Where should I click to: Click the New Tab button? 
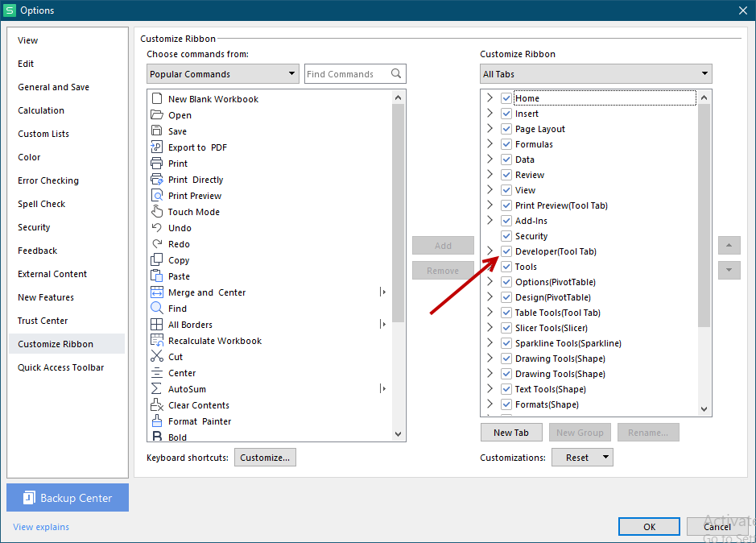pyautogui.click(x=511, y=433)
